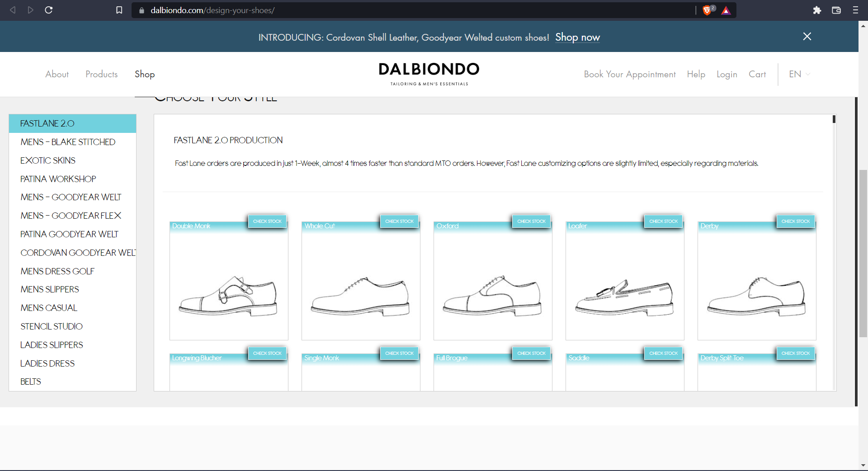The width and height of the screenshot is (868, 471).
Task: Select MENS SLIPPERS category
Action: click(72, 289)
